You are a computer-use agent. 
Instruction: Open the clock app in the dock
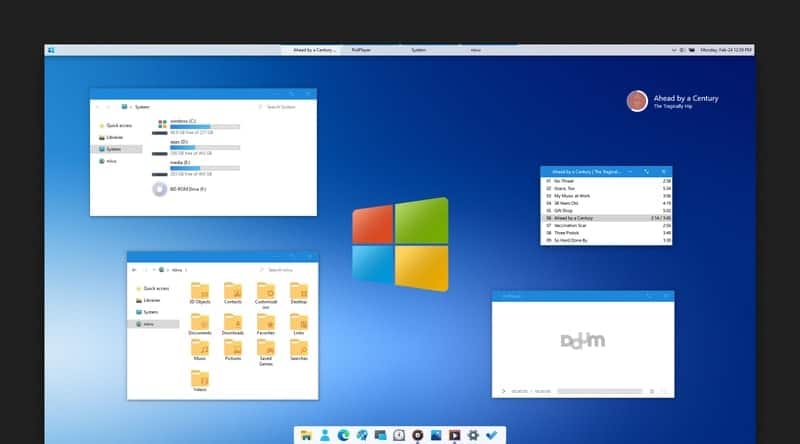click(x=399, y=435)
